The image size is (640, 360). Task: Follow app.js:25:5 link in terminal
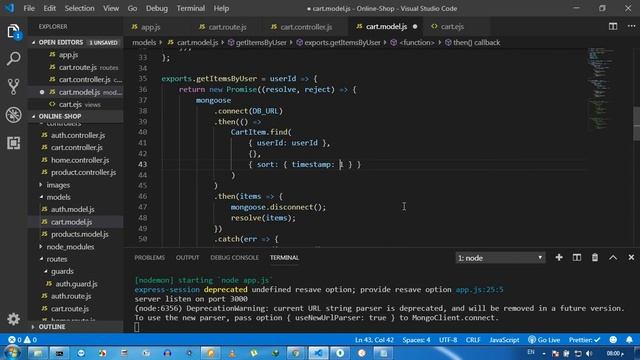pyautogui.click(x=479, y=289)
